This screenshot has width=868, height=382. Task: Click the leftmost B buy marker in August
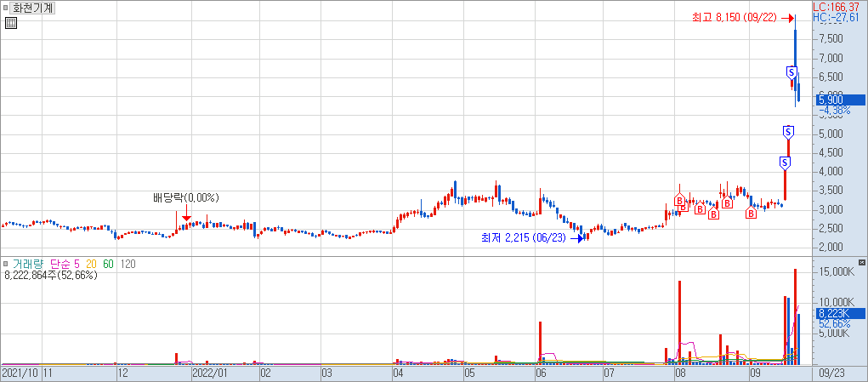pyautogui.click(x=679, y=199)
